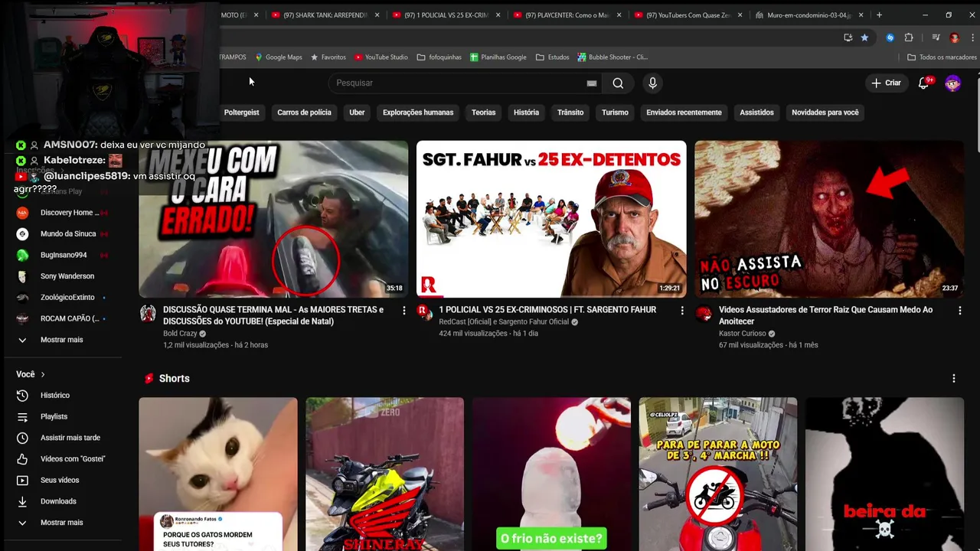
Task: Open Kastor Curioso channel avatar
Action: 704,313
